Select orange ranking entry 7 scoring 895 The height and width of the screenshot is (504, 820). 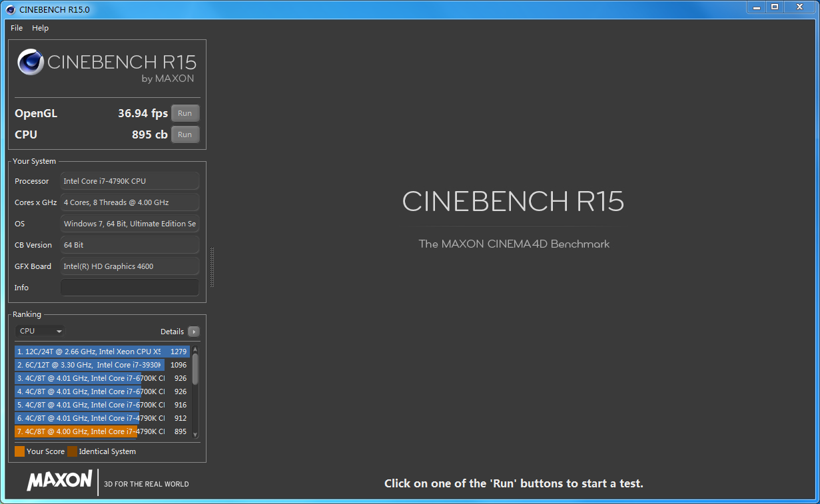(x=103, y=431)
